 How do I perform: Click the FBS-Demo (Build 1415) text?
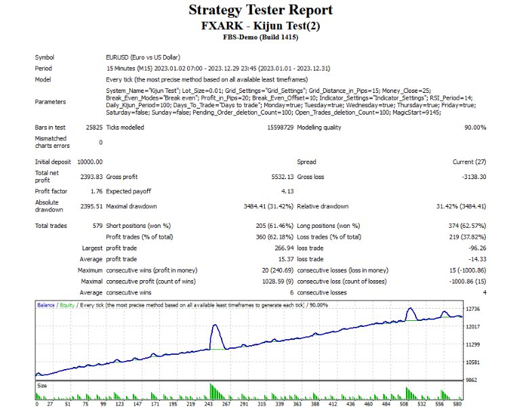[x=260, y=37]
